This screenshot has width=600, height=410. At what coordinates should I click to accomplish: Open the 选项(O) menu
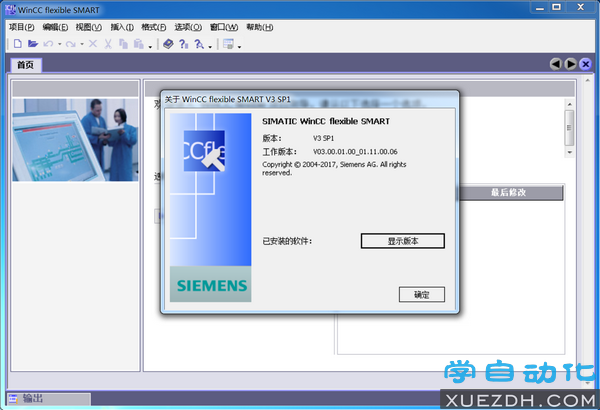[x=188, y=27]
